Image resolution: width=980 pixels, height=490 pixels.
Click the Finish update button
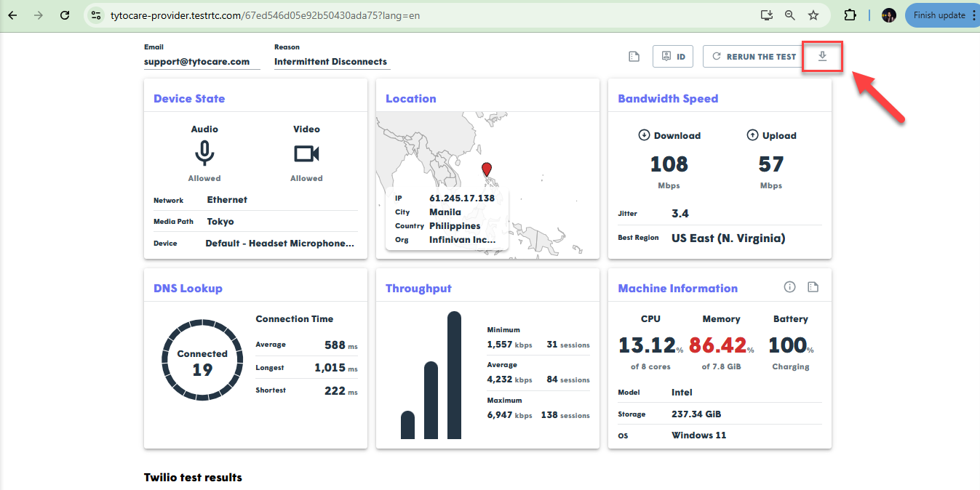(x=939, y=15)
